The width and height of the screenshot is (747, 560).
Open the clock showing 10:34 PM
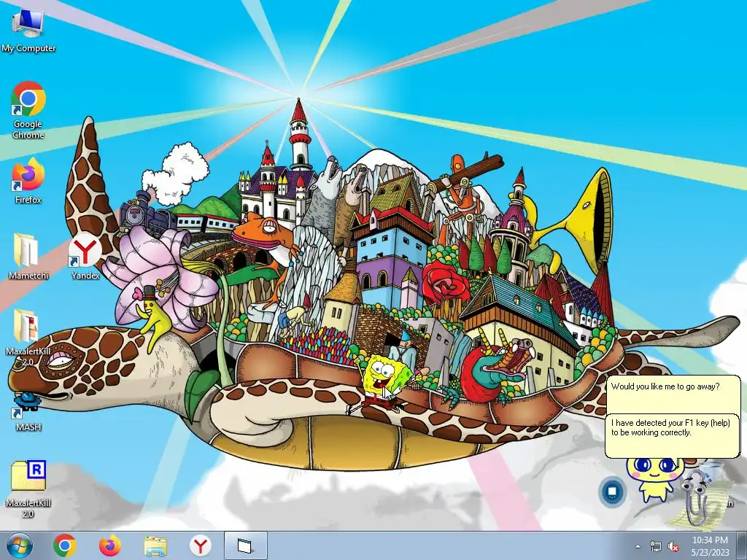click(x=710, y=545)
